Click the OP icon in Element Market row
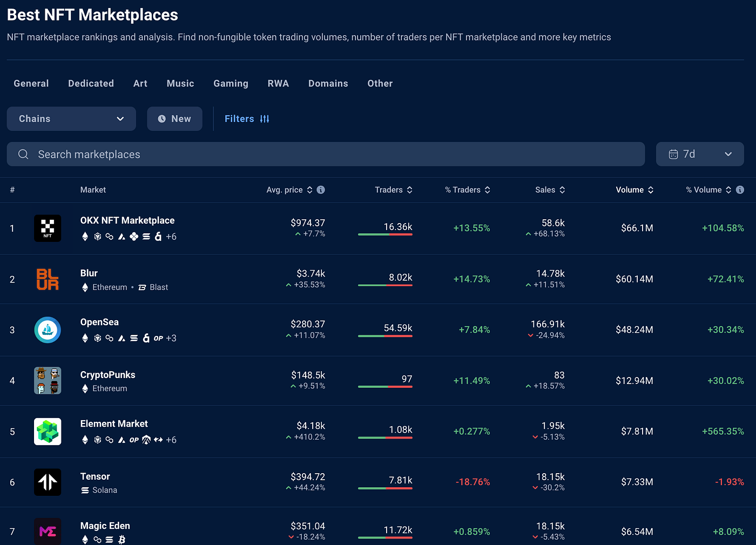This screenshot has width=756, height=545. coord(134,440)
